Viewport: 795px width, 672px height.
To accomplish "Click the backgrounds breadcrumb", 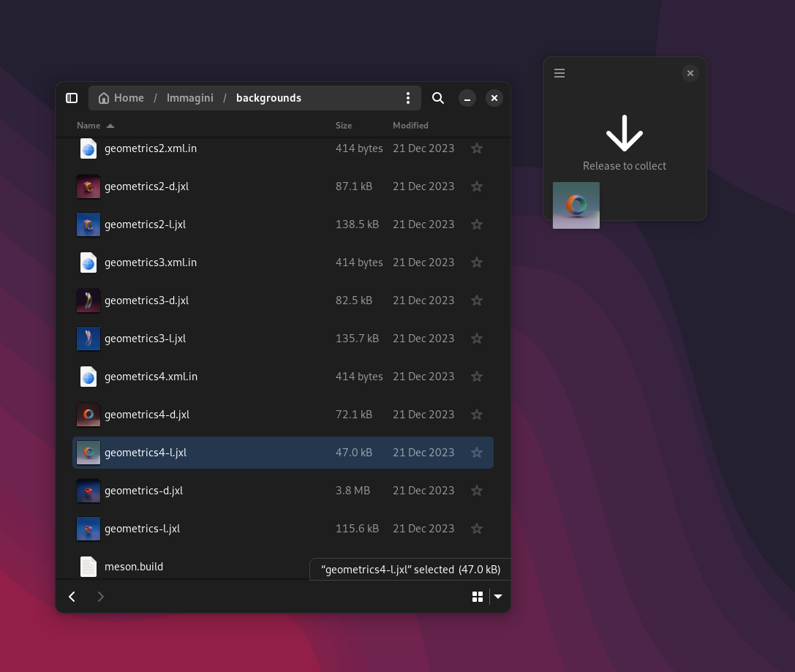I will pyautogui.click(x=268, y=98).
